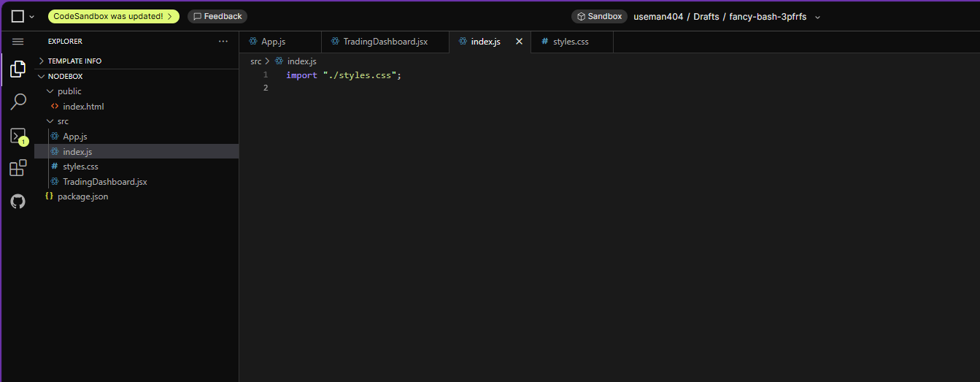
Task: Expand the TEMPLATE INFO section
Action: [x=136, y=61]
